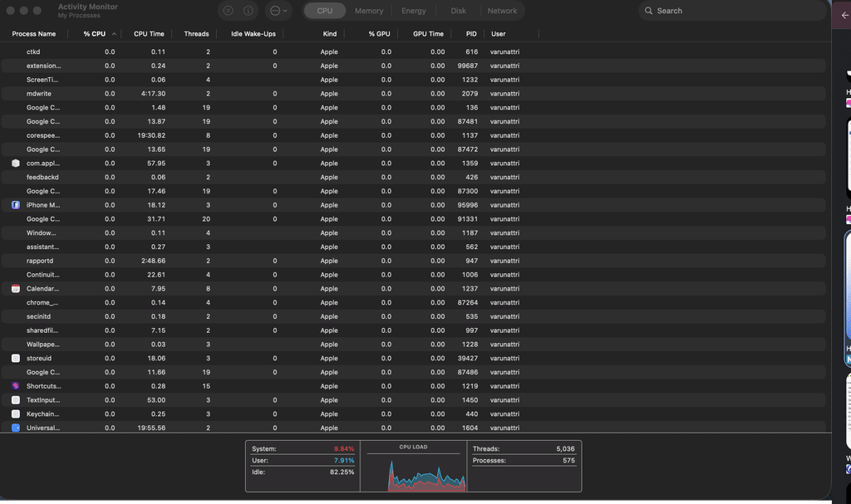
Task: Click the process info toolbar icon
Action: coord(248,11)
